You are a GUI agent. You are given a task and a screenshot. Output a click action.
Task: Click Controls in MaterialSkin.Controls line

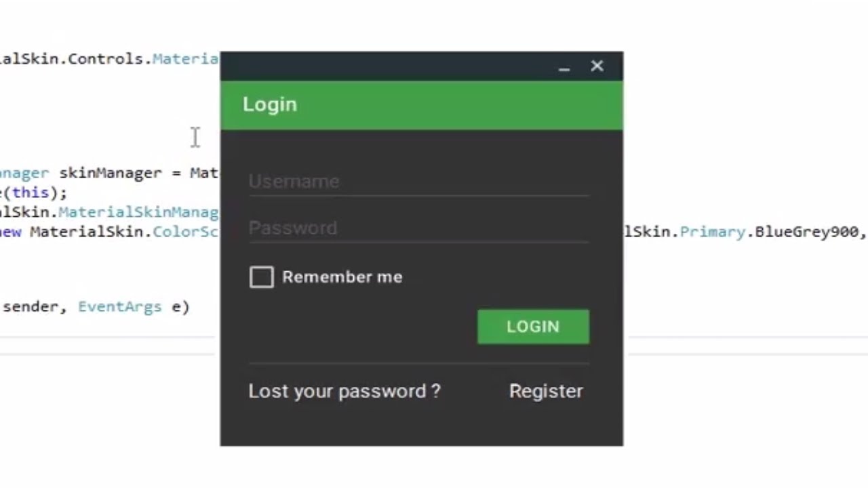pos(106,59)
